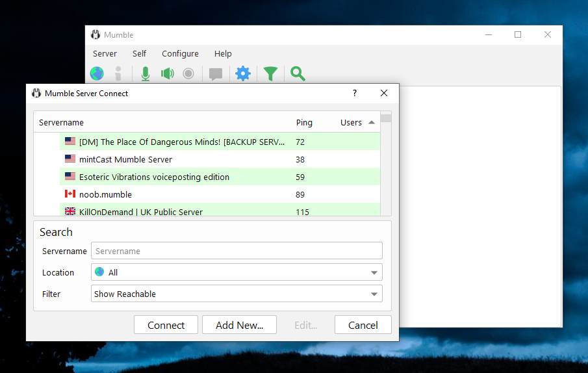Open the Help menu

(x=223, y=53)
